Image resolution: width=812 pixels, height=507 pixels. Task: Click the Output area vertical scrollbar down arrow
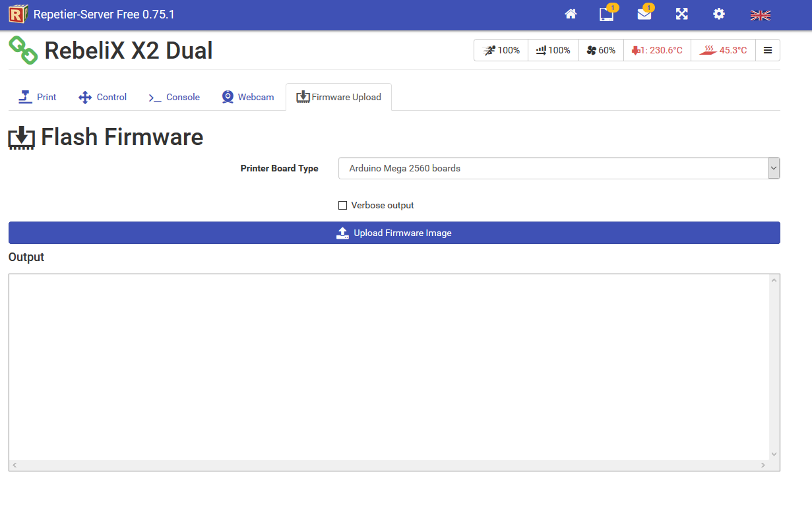pyautogui.click(x=774, y=454)
